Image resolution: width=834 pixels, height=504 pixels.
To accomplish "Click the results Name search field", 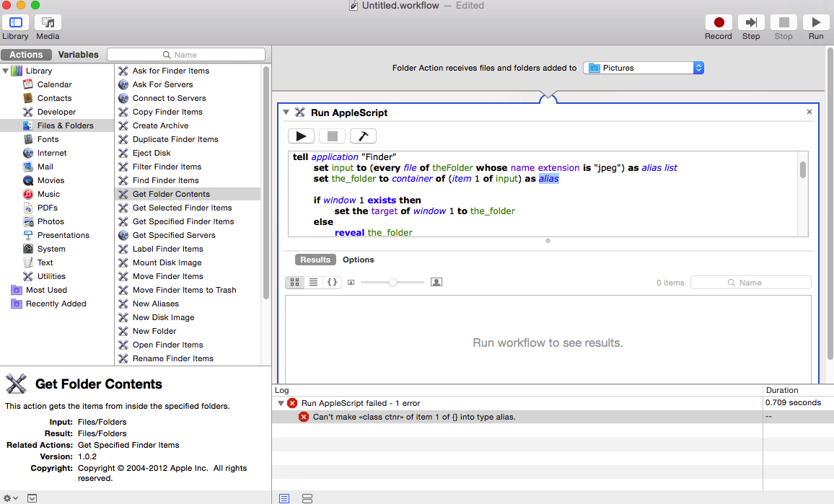I will pos(750,283).
